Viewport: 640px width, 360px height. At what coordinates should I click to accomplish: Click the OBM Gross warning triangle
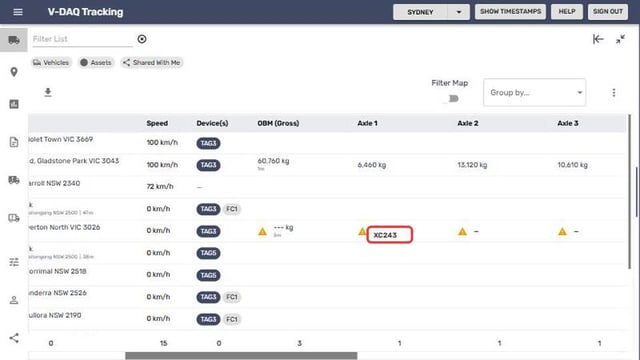pos(262,231)
